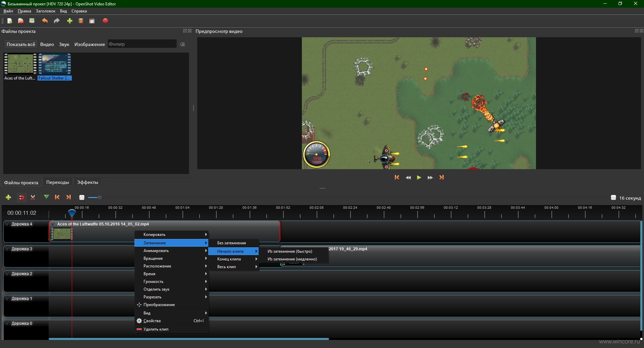Image resolution: width=644 pixels, height=348 pixels.
Task: Expand the Разрезать submenu
Action: click(x=171, y=297)
